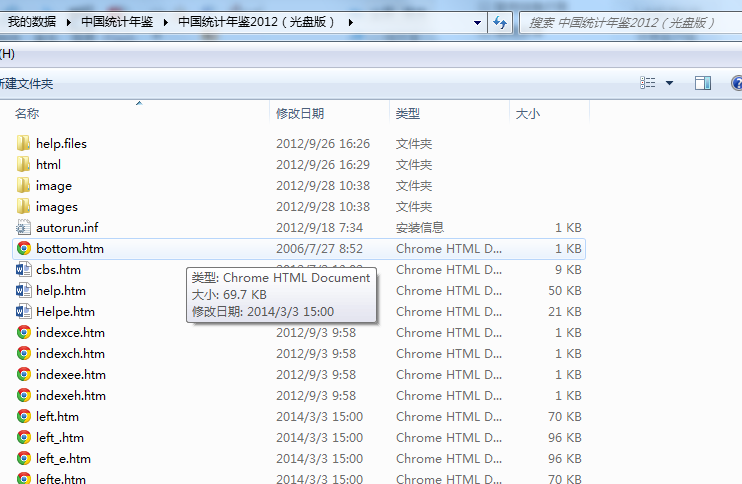The height and width of the screenshot is (484, 742).
Task: Click the Chrome icon of indexch.htm
Action: click(24, 353)
